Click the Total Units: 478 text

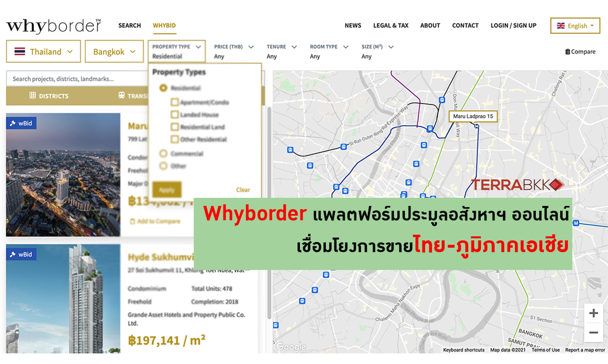pyautogui.click(x=212, y=289)
